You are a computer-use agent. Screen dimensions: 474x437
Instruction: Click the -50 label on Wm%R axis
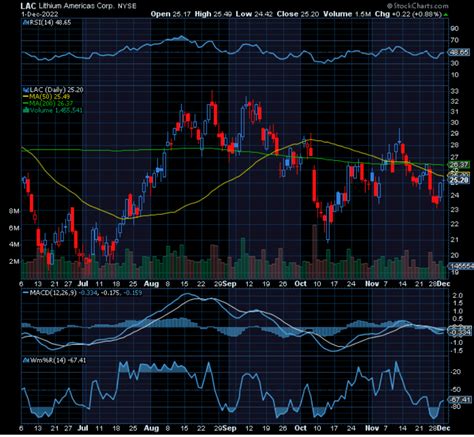point(457,390)
